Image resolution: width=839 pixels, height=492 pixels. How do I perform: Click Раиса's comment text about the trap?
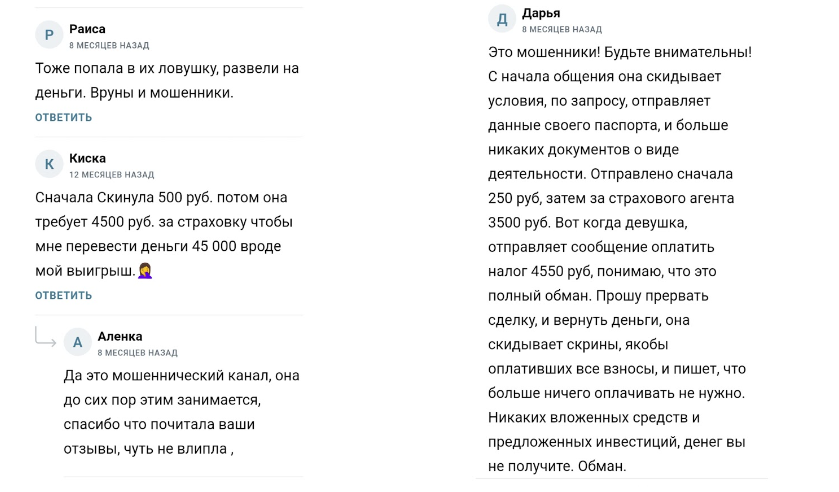pyautogui.click(x=166, y=81)
